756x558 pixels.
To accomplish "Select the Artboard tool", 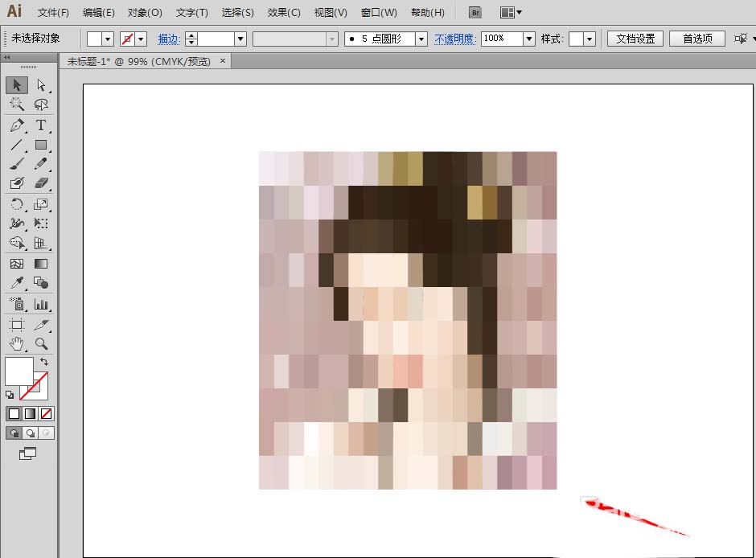I will point(17,324).
